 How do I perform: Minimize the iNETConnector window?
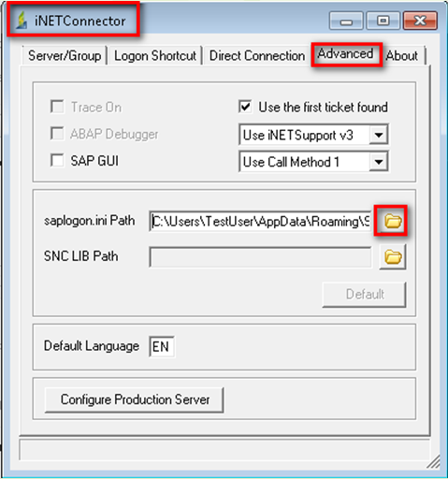tap(346, 22)
